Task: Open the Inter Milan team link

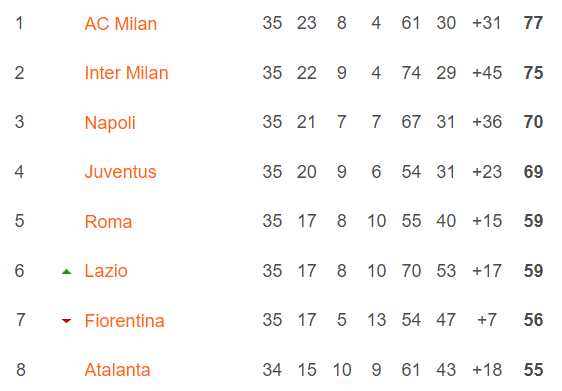Action: [126, 73]
